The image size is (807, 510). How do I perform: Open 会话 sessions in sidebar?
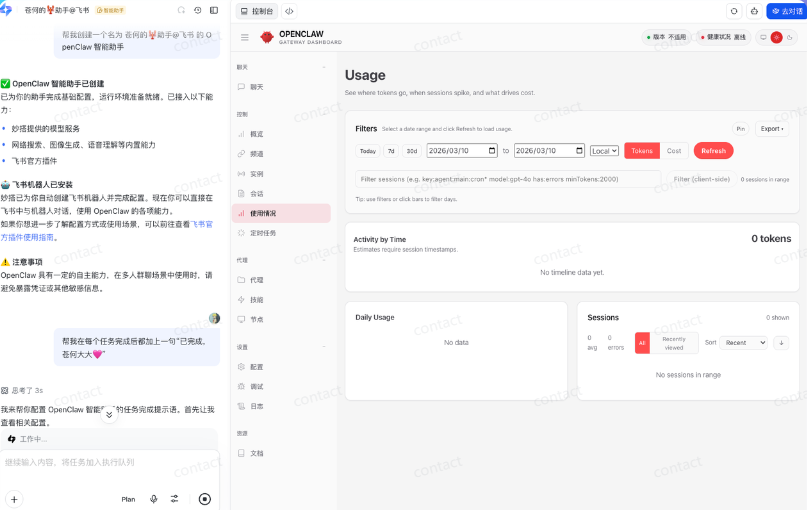point(281,194)
